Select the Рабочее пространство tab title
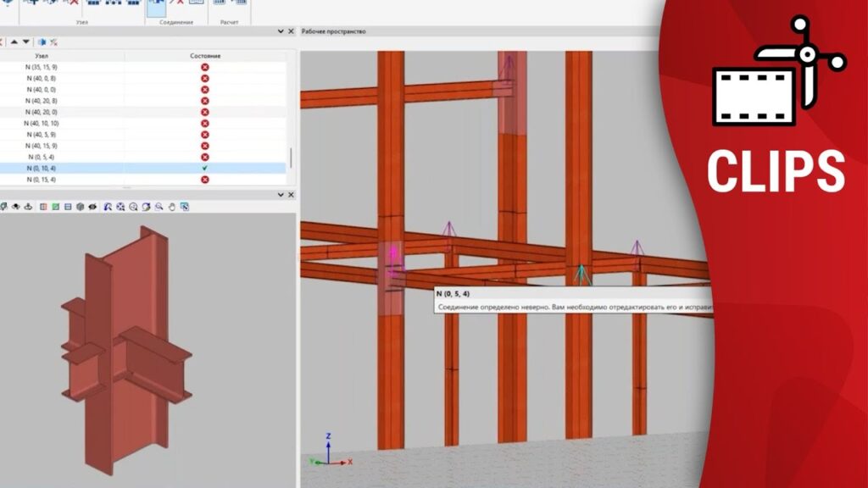Screen dimensions: 868x488 333,31
